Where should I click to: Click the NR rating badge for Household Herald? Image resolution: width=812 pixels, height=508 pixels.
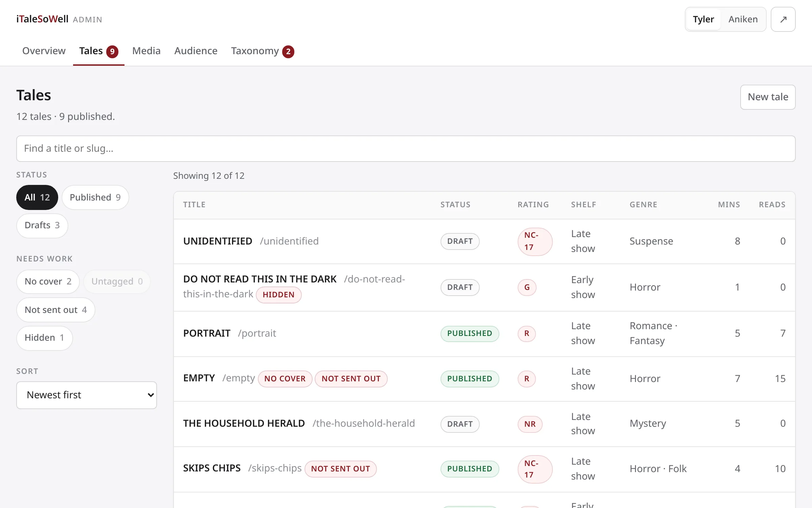coord(530,424)
